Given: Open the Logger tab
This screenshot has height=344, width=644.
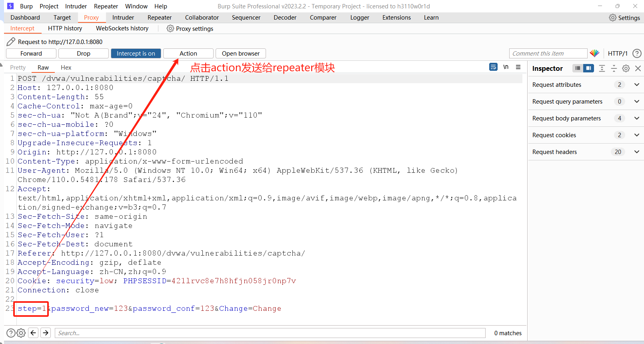Looking at the screenshot, I should pos(360,18).
